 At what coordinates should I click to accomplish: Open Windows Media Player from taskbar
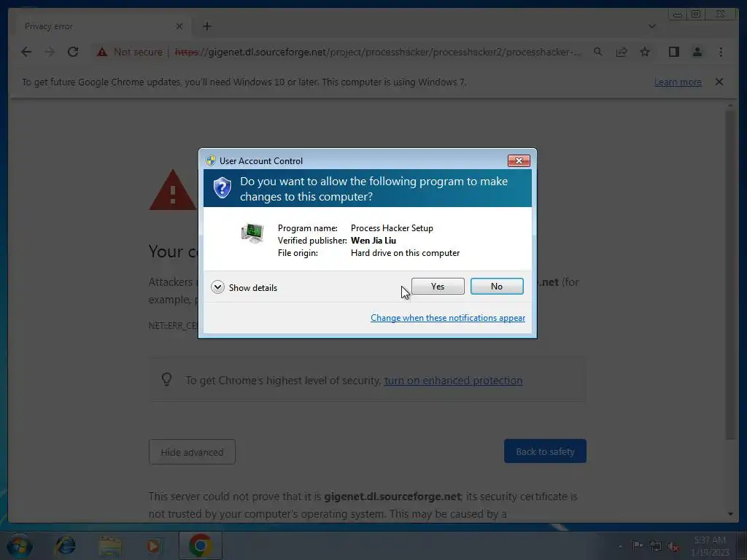[x=153, y=545]
